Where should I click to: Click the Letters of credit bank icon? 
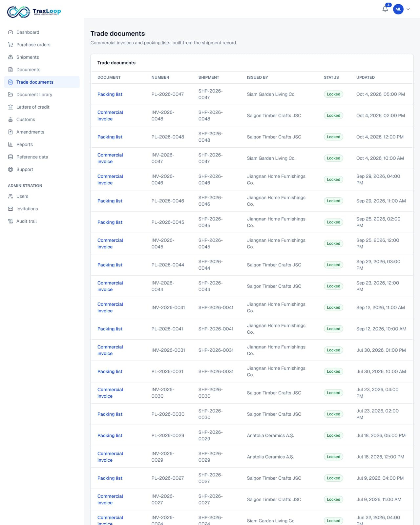pyautogui.click(x=10, y=107)
